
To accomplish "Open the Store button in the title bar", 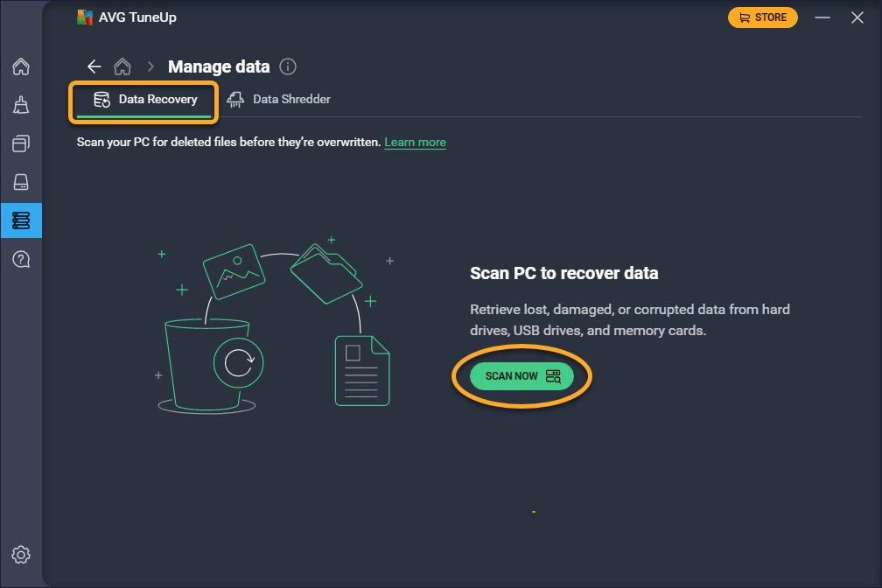I will pyautogui.click(x=762, y=17).
